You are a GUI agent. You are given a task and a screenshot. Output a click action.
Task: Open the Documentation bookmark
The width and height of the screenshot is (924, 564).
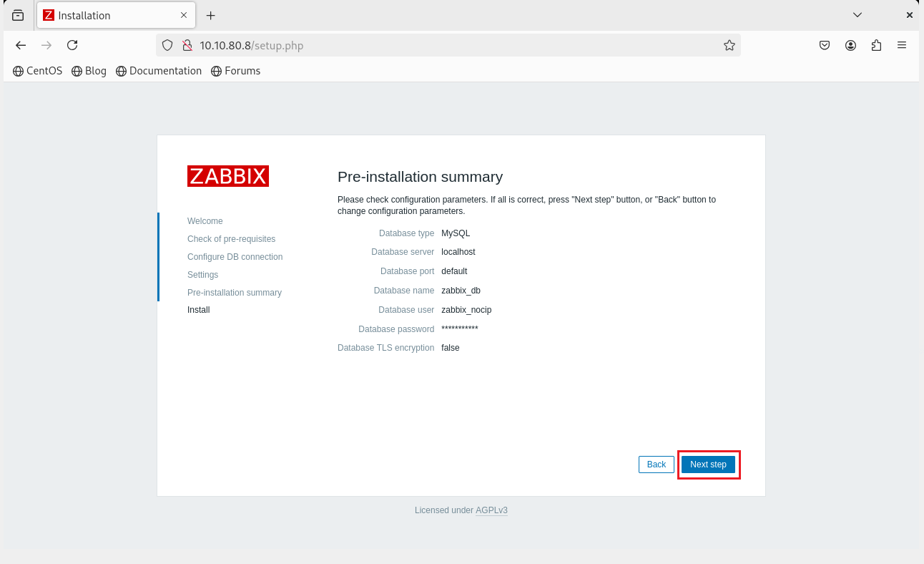click(x=159, y=71)
